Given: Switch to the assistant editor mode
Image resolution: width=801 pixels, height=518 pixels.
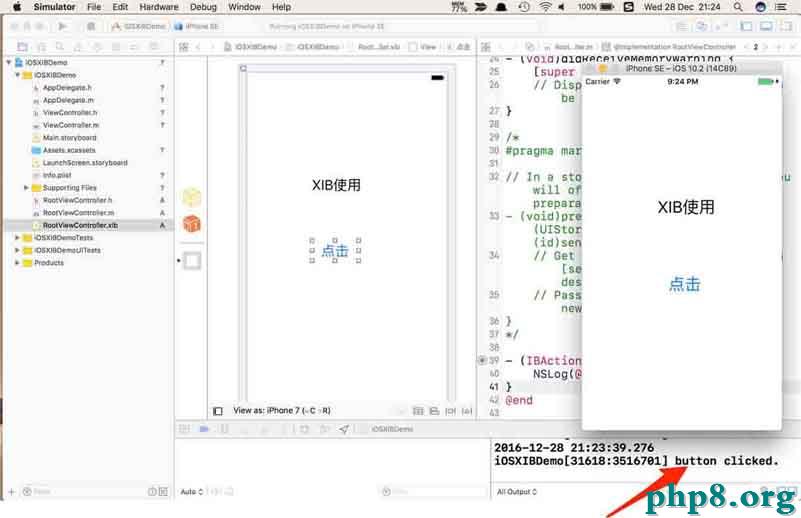Looking at the screenshot, I should pyautogui.click(x=702, y=26).
